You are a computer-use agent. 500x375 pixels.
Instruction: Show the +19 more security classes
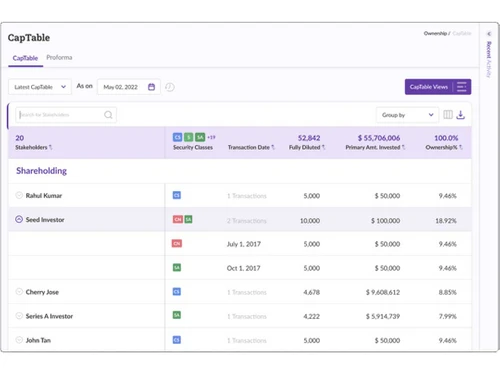click(211, 137)
